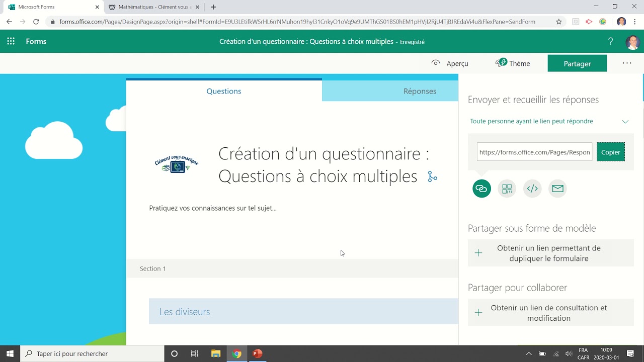Open the Office app launcher grid
This screenshot has height=362, width=644.
(11, 42)
